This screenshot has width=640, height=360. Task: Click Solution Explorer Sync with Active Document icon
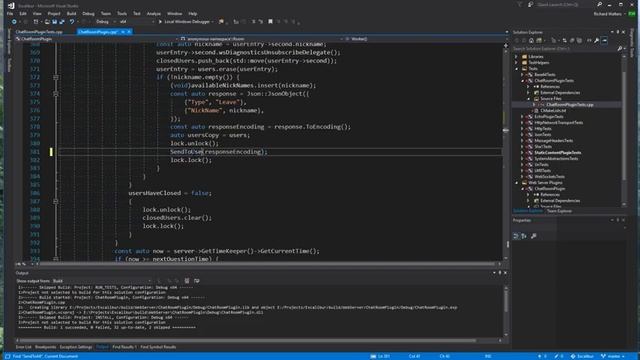[564, 40]
